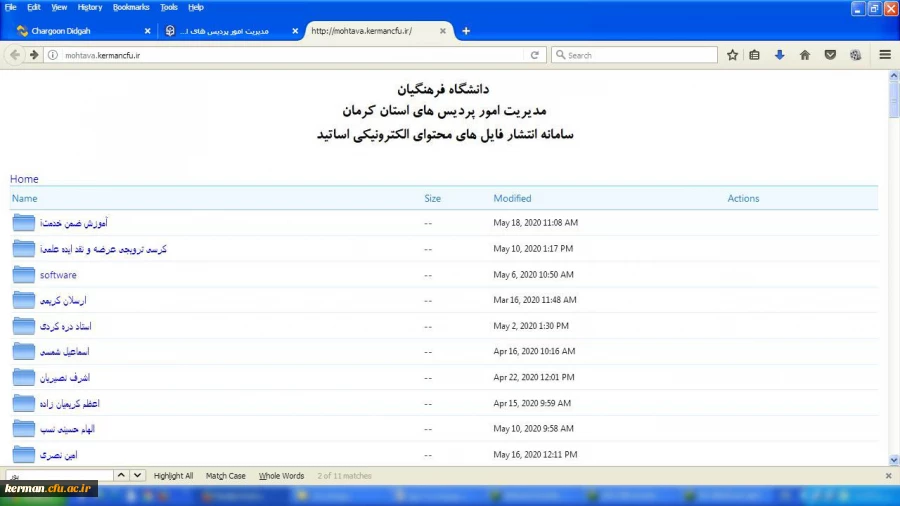Go to the Firefox Home icon

(x=805, y=55)
